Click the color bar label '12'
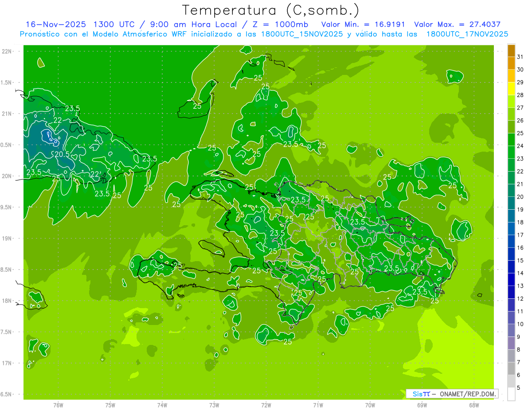The image size is (532, 411). (x=520, y=298)
